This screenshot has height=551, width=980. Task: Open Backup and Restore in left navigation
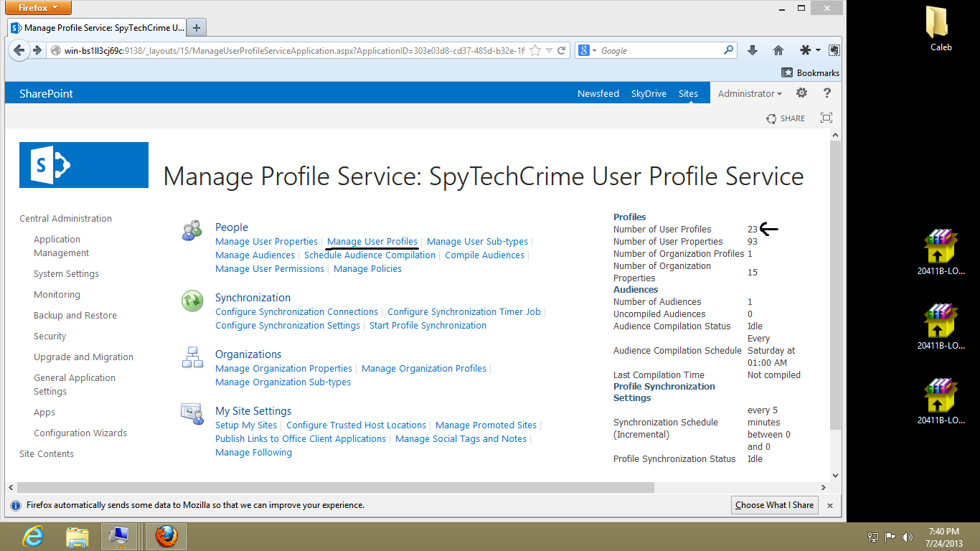click(x=75, y=316)
